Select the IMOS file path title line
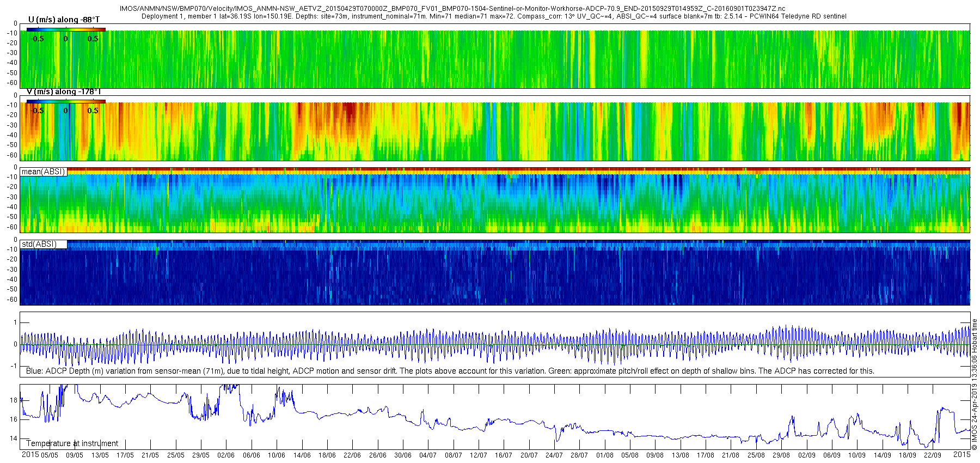This screenshot has width=980, height=463. (452, 9)
